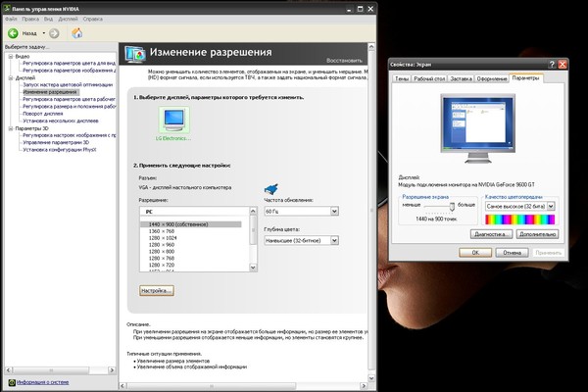Click the help question-mark icon in Свойства: Экран
Viewport: 588px width, 392px height.
(x=552, y=64)
